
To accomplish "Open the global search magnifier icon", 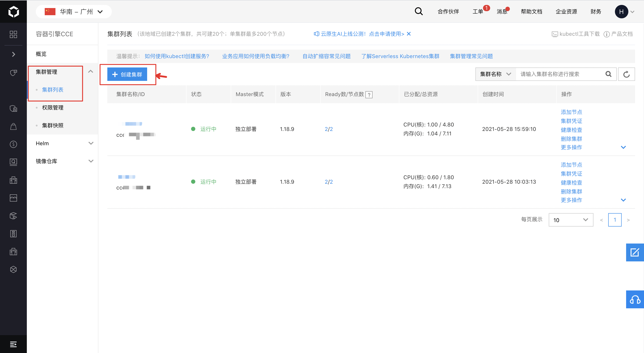I will click(x=419, y=11).
